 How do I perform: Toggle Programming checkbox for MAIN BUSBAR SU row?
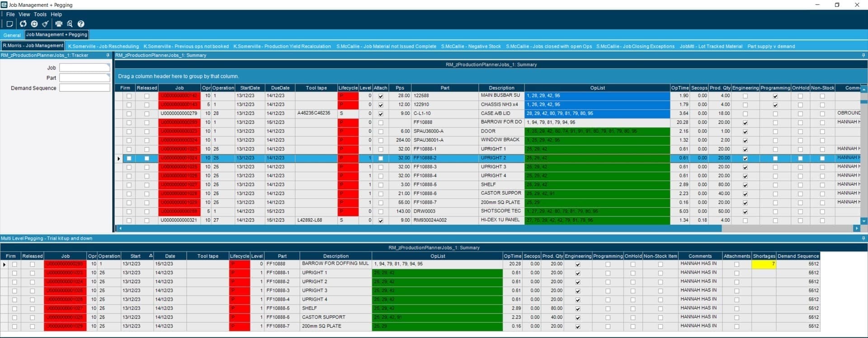click(x=775, y=96)
